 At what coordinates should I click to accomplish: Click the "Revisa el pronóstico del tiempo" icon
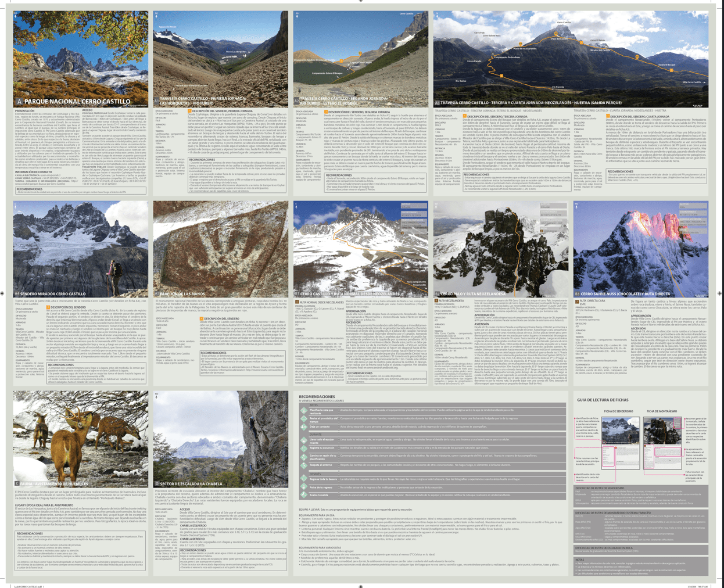point(303,419)
